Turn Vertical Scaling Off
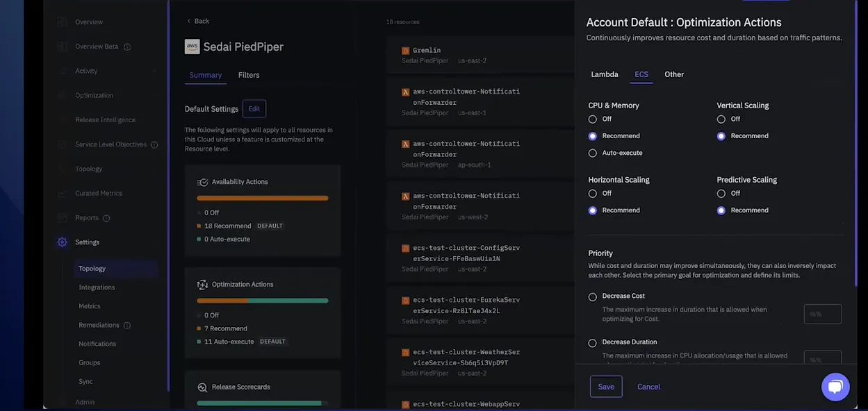This screenshot has width=868, height=411. (721, 119)
